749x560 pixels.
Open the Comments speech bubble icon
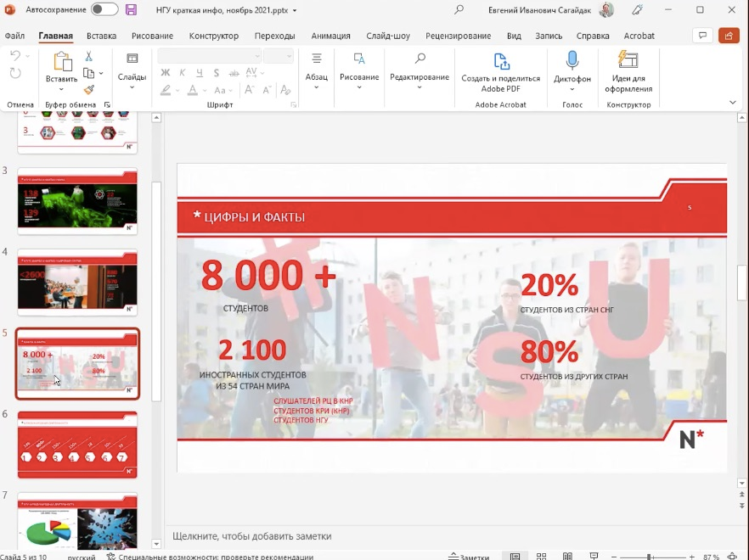pos(702,36)
